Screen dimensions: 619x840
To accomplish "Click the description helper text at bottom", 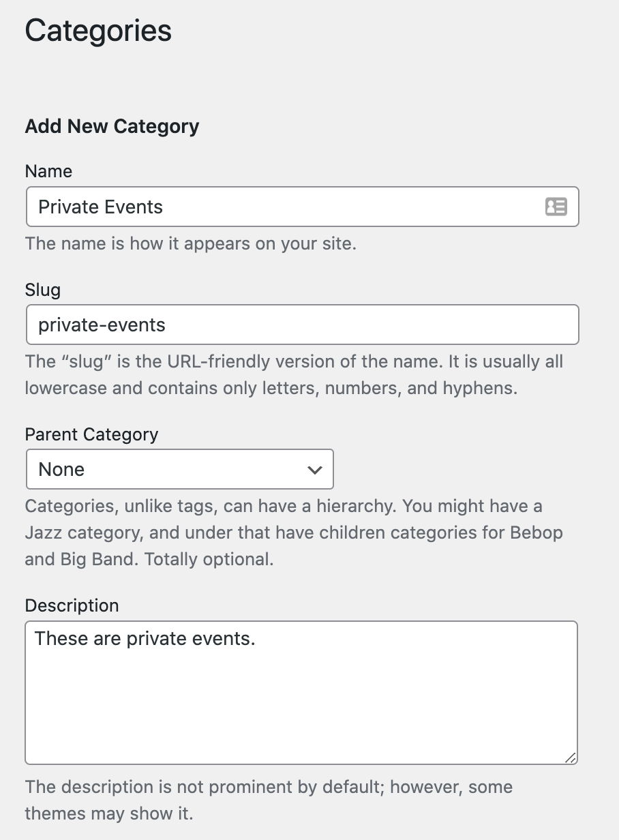I will pos(269,800).
